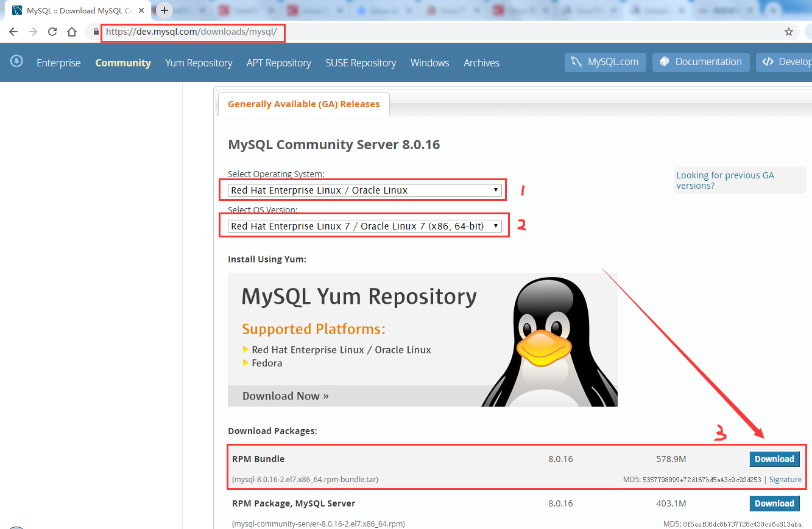Click the browser back arrow
This screenshot has height=529, width=812.
click(13, 32)
